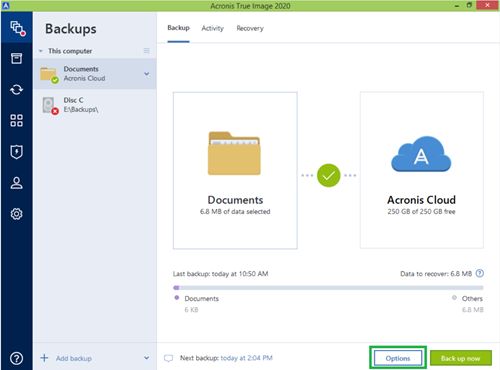Image resolution: width=500 pixels, height=370 pixels.
Task: Click the 'Data to recover: 6.8 MB' text
Action: [x=436, y=274]
